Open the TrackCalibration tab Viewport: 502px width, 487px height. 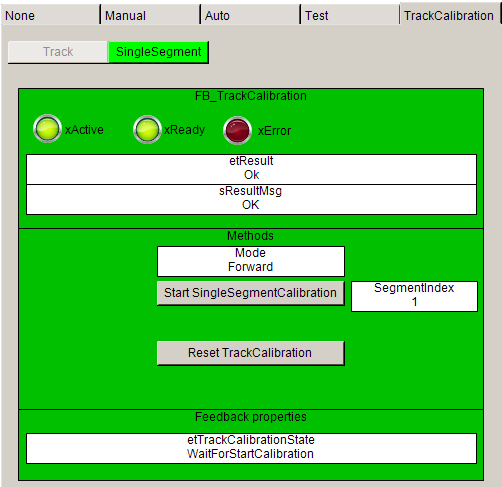coord(449,15)
